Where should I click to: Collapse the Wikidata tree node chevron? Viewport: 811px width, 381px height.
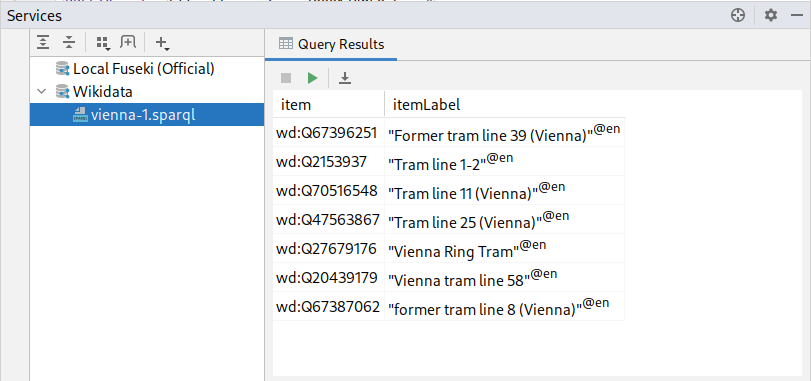41,92
